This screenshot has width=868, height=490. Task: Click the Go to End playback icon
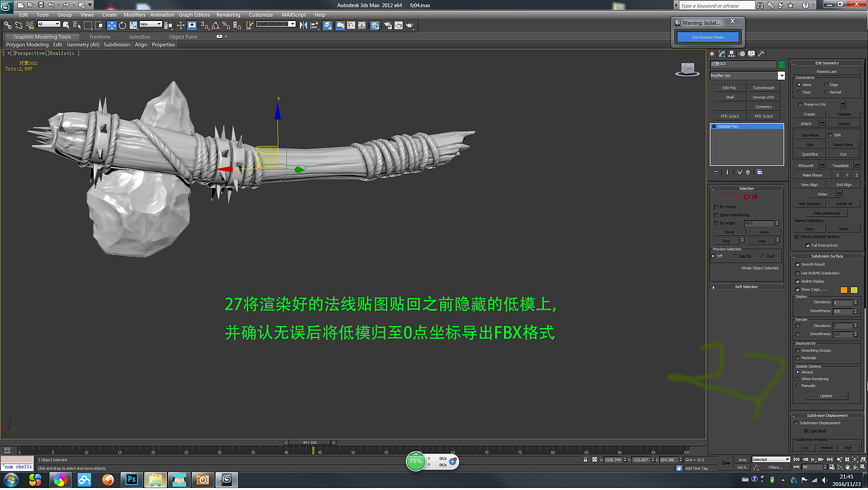tap(829, 460)
